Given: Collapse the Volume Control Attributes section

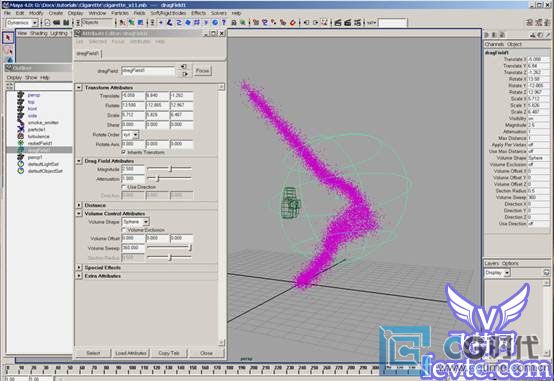Looking at the screenshot, I should click(x=79, y=213).
